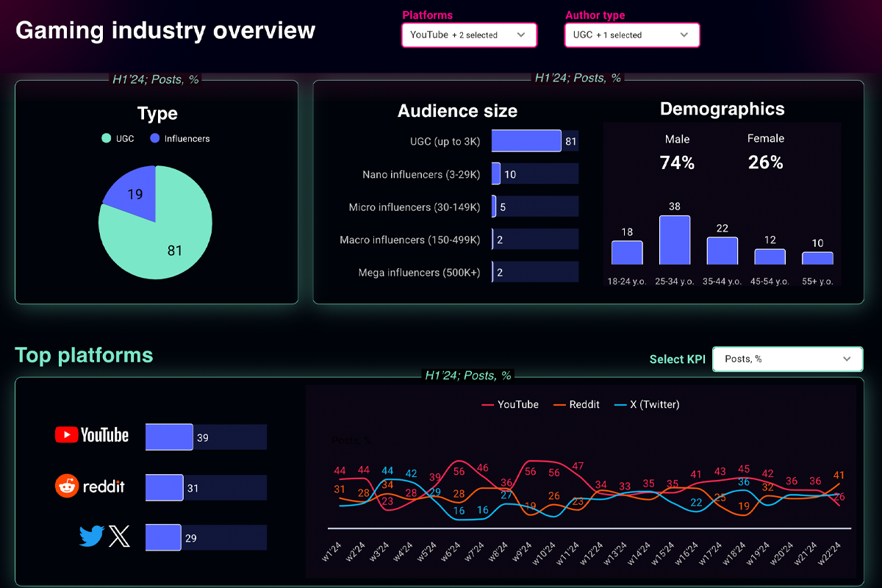Toggle YouTube series in line chart legend
The image size is (882, 588).
pyautogui.click(x=510, y=404)
